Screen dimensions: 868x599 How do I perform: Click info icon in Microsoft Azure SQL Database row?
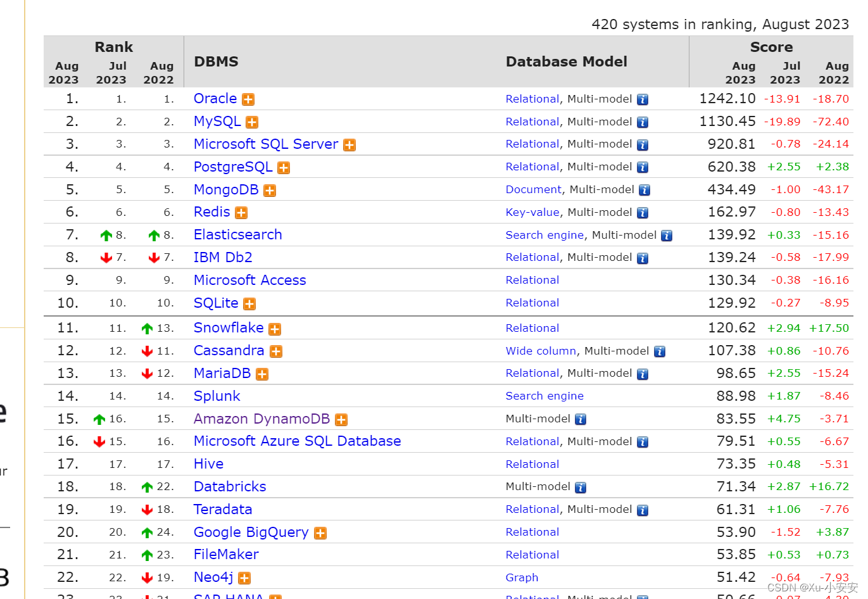(x=643, y=442)
